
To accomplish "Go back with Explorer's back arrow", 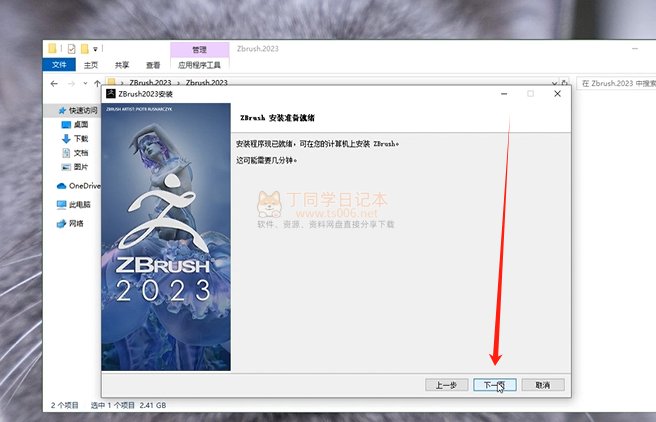I will coord(54,84).
